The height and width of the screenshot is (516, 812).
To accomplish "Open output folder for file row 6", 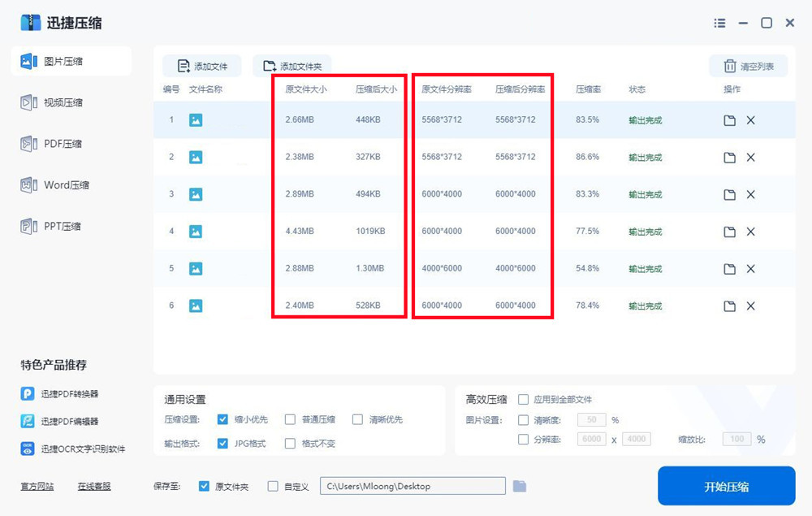I will coord(729,306).
